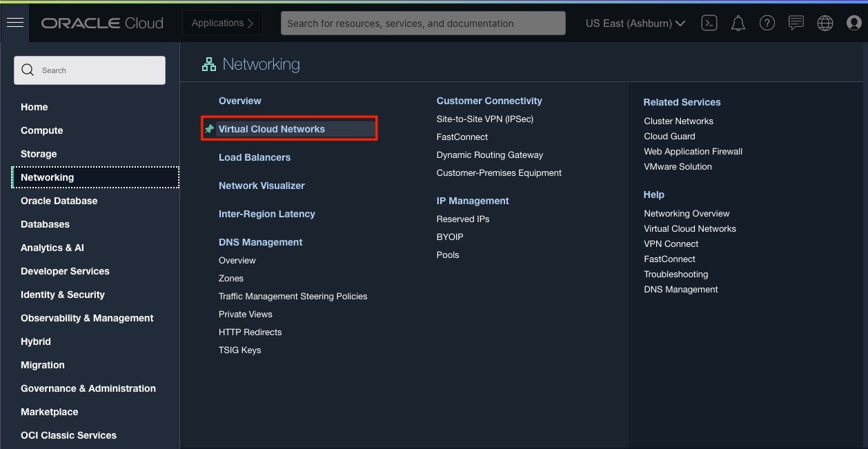The image size is (868, 449).
Task: Open Web Application Firewall
Action: [693, 151]
